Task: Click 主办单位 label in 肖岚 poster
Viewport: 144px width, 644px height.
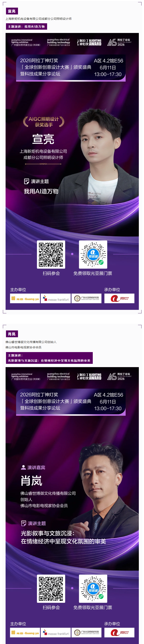Action: click(18, 623)
